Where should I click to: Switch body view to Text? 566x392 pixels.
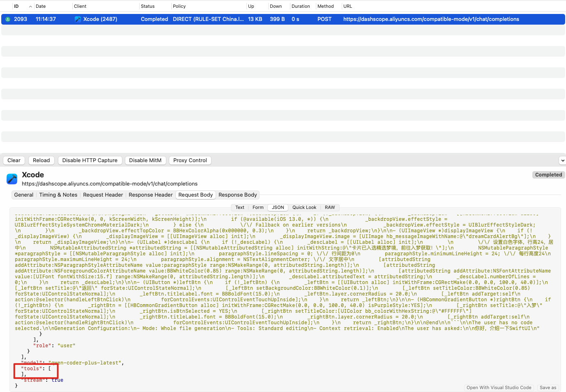(x=240, y=208)
